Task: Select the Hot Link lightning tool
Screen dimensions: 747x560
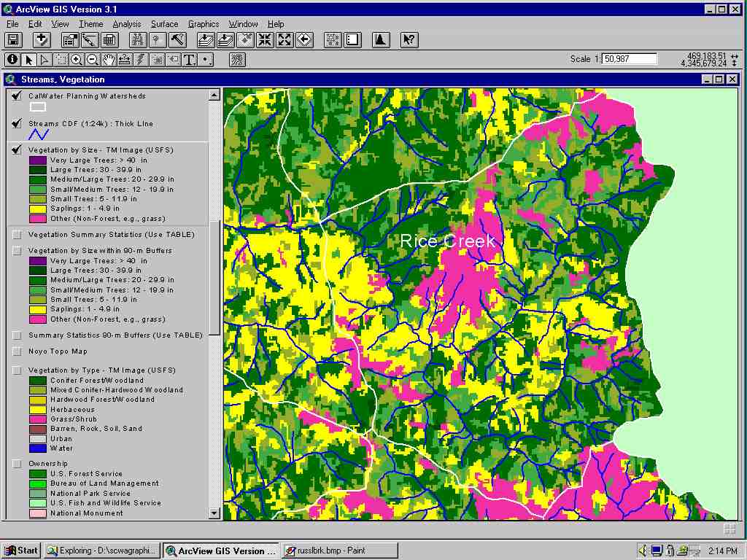Action: [x=141, y=60]
